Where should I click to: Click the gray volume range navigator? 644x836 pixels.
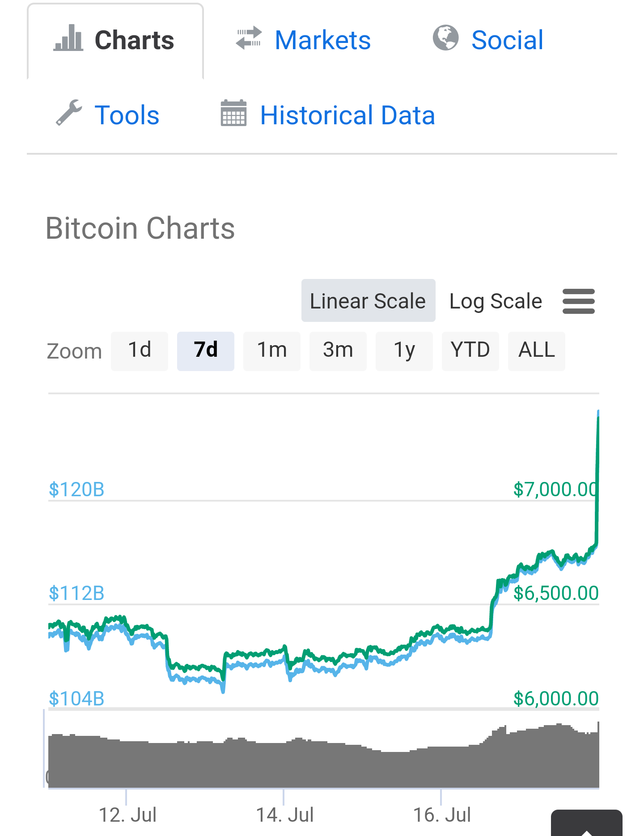point(322,760)
